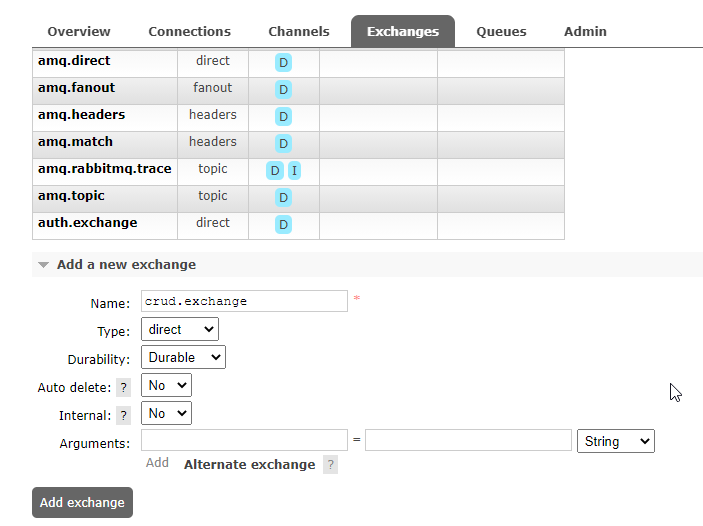
Task: Open the Auto delete dropdown
Action: click(166, 385)
